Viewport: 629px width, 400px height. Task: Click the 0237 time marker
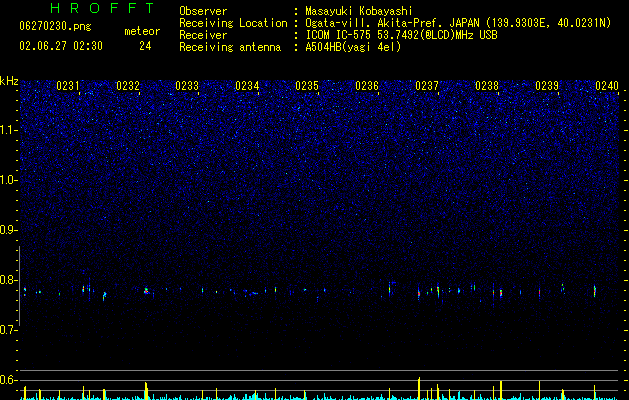pos(427,86)
